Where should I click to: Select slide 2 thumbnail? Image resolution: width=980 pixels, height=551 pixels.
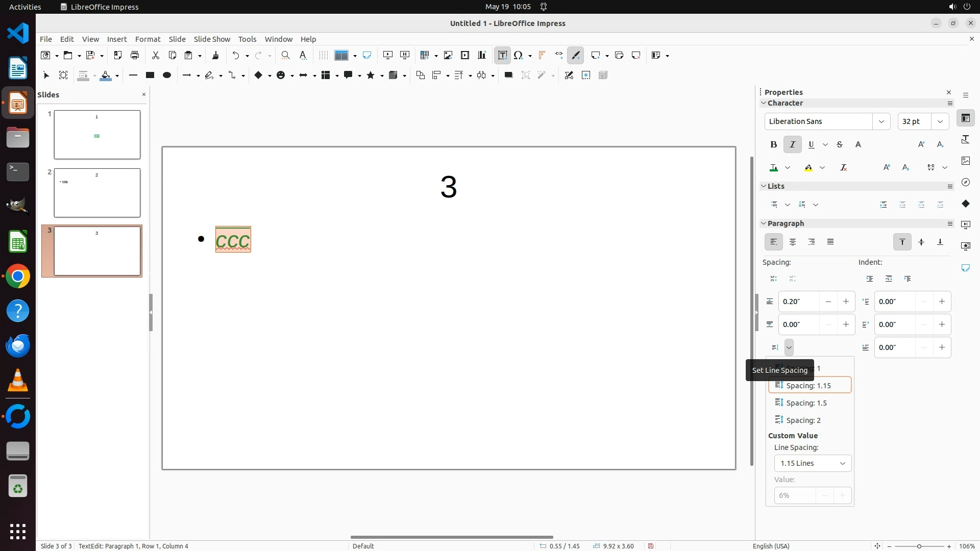point(97,193)
